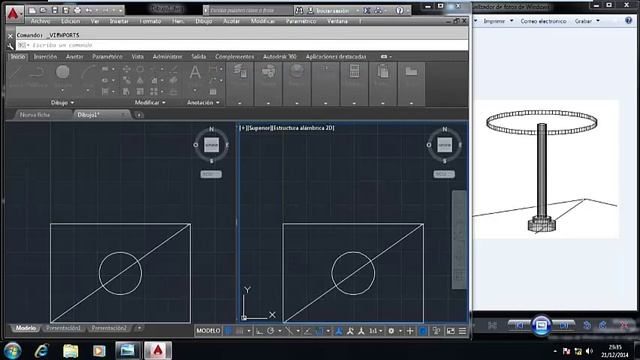The image size is (640, 360).
Task: Select the Arc tool in the ribbon
Action: coord(87,73)
